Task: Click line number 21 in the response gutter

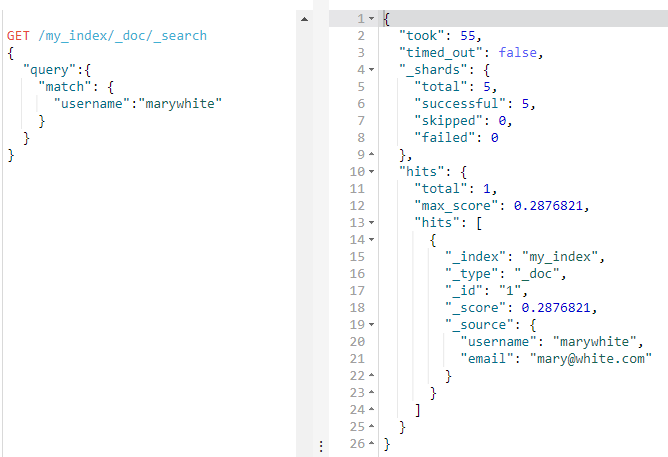Action: [x=357, y=359]
